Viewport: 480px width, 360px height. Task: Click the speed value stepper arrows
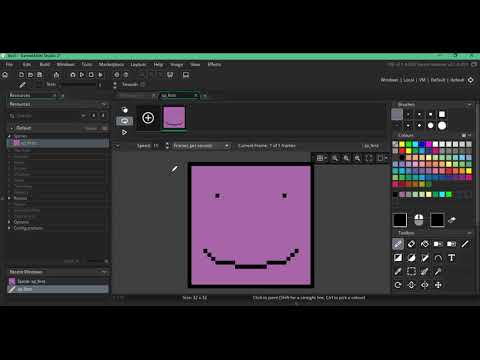(x=167, y=146)
